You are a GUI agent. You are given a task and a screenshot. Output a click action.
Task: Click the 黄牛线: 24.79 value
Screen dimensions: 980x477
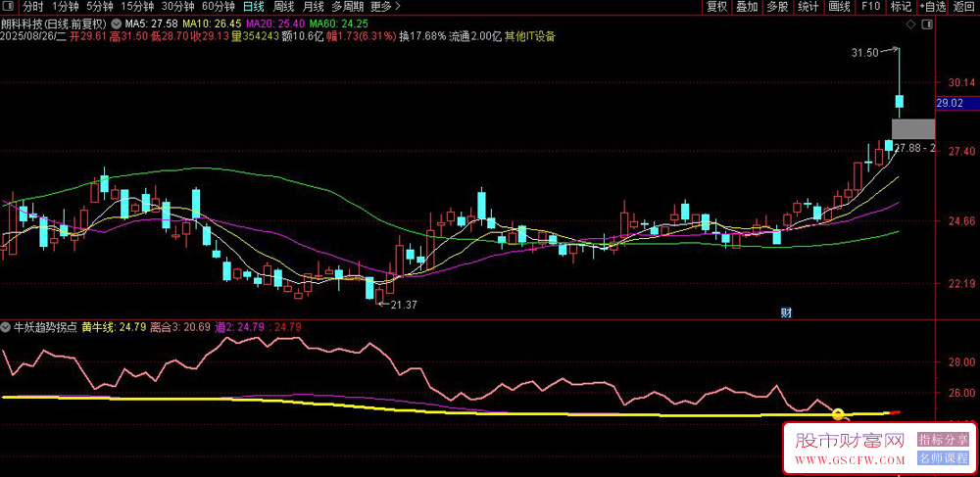[x=114, y=326]
